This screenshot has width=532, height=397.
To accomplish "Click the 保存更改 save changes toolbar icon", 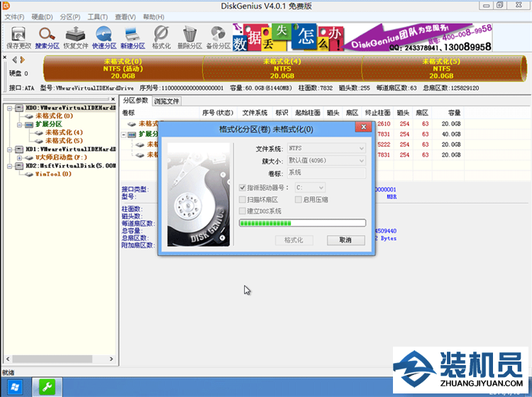I will pyautogui.click(x=18, y=38).
